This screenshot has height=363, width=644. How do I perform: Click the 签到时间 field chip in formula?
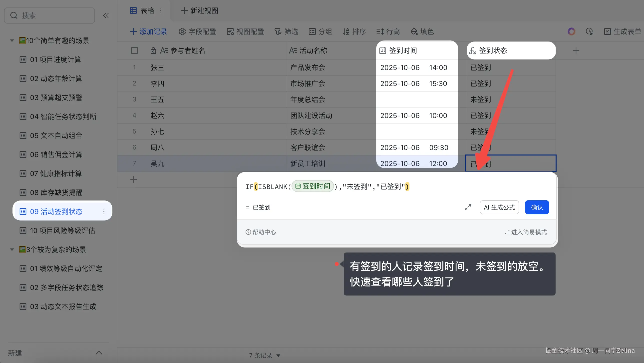click(313, 186)
